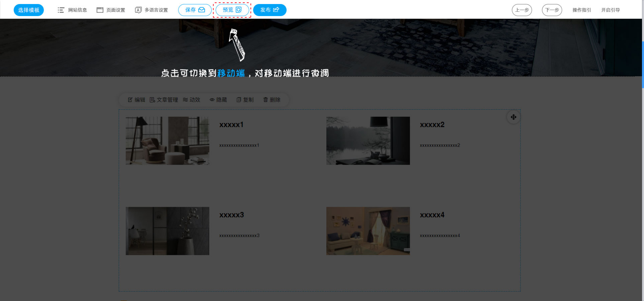Hide the module using 隐藏 eye icon
This screenshot has width=644, height=301.
[212, 100]
